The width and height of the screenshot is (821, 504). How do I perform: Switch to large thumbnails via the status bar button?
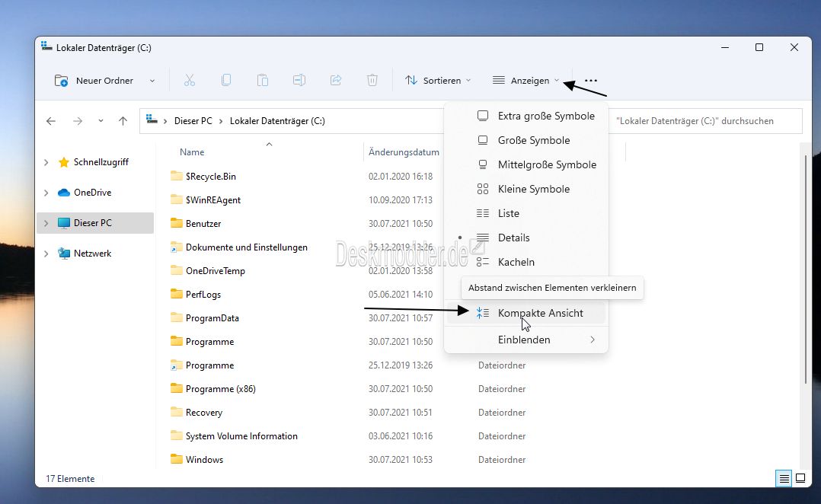pos(800,478)
